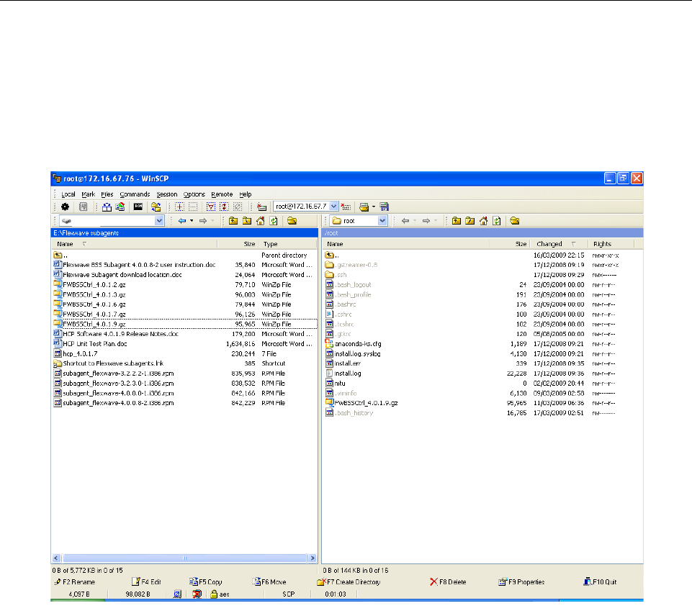Open local directory bookmark folder icon

pyautogui.click(x=292, y=221)
